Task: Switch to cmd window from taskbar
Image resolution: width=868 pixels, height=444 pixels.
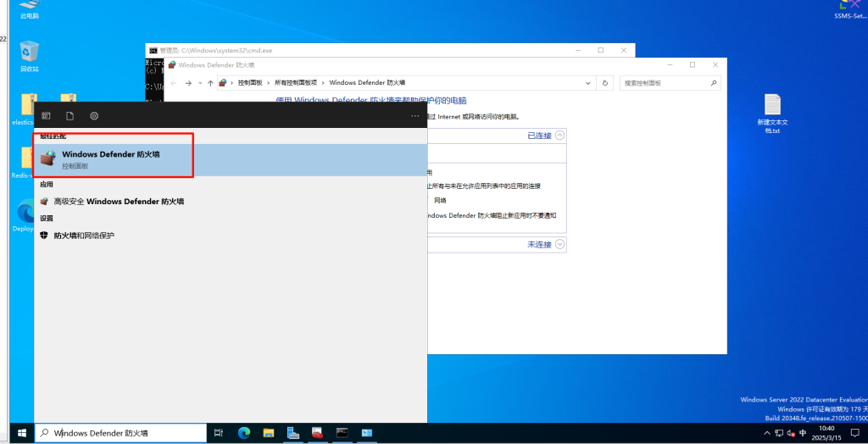Action: coord(342,433)
